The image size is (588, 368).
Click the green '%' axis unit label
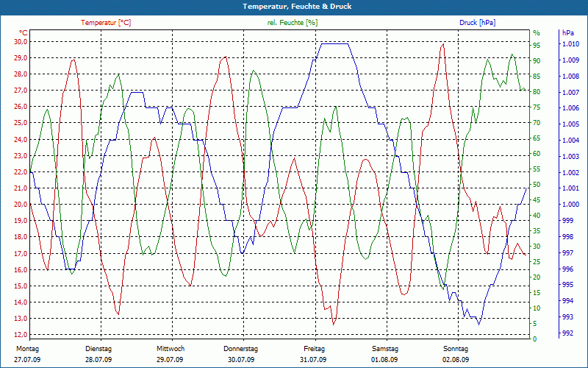(x=537, y=33)
